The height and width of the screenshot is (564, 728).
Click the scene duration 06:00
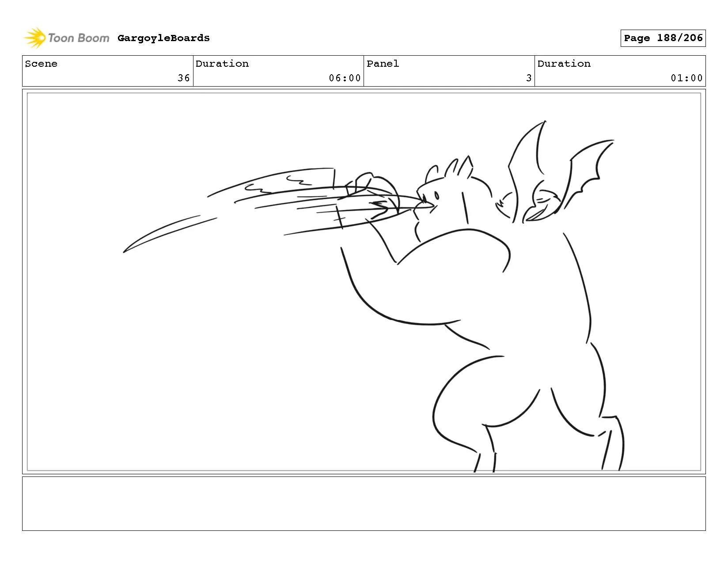(345, 78)
